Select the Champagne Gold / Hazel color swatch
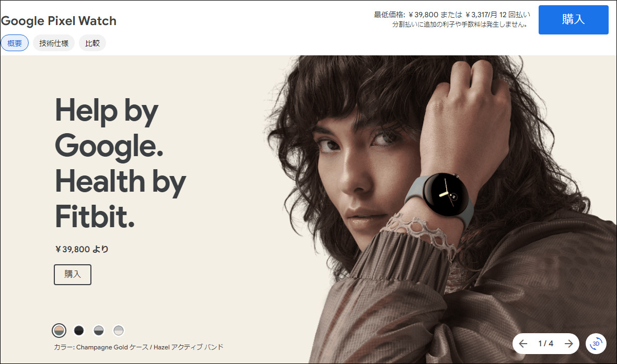The width and height of the screenshot is (617, 364). (59, 331)
